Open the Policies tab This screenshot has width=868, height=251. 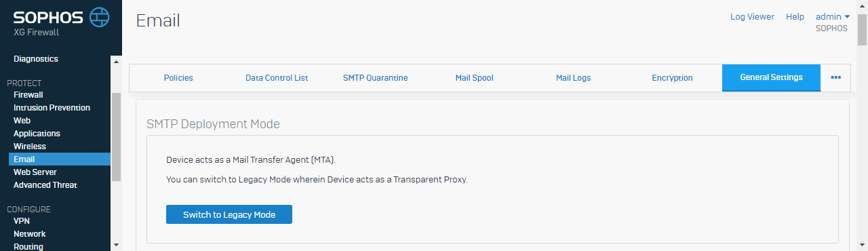coord(178,77)
